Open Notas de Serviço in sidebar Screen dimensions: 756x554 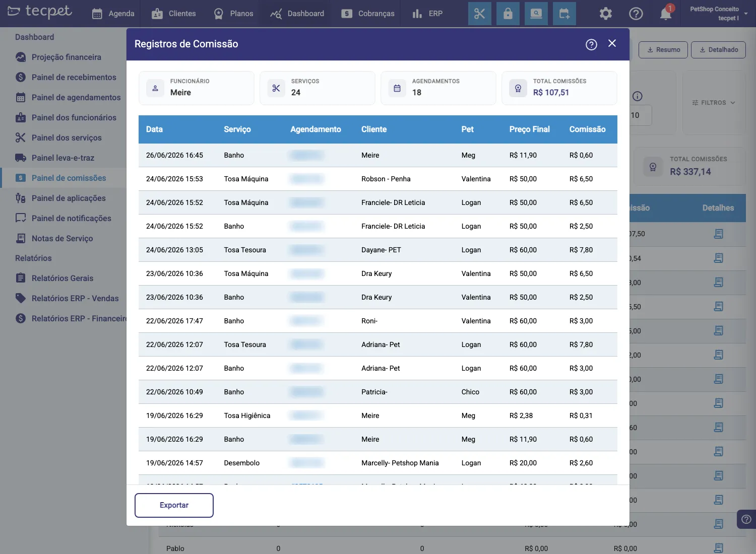54,238
